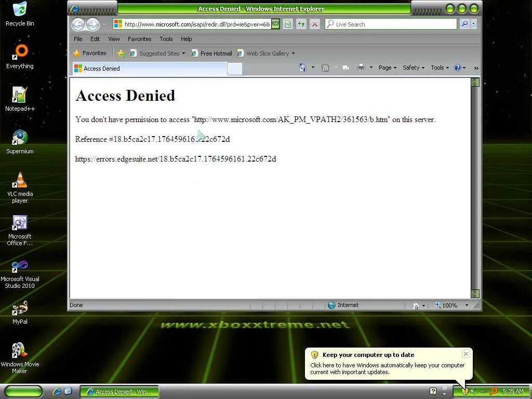Add page to Favorites bar icon

click(121, 54)
